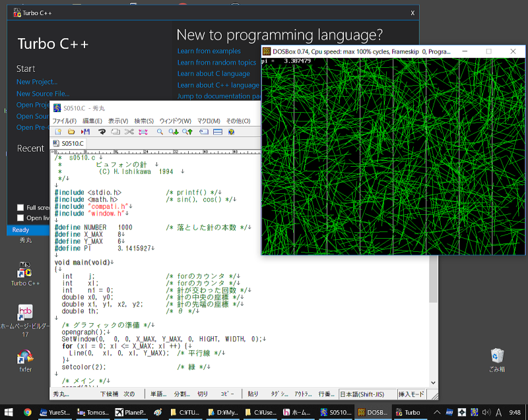Image resolution: width=528 pixels, height=420 pixels.
Task: Click the 行番... function key button
Action: [x=326, y=394]
